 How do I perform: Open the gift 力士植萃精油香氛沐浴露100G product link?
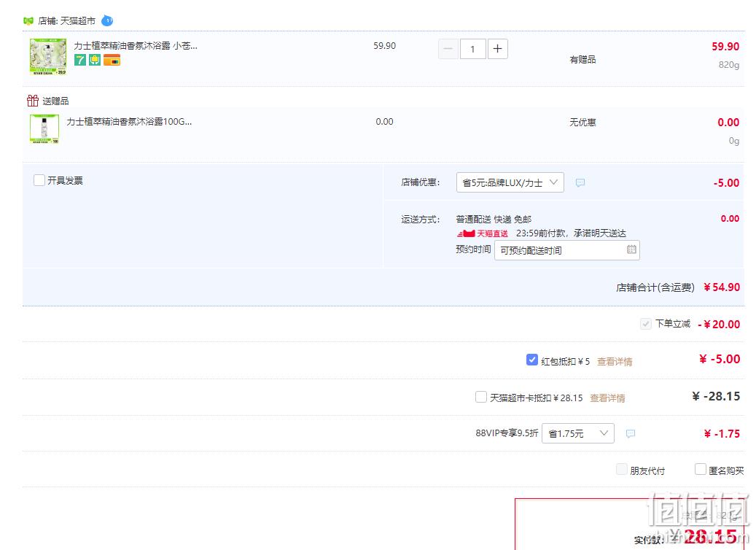point(129,122)
